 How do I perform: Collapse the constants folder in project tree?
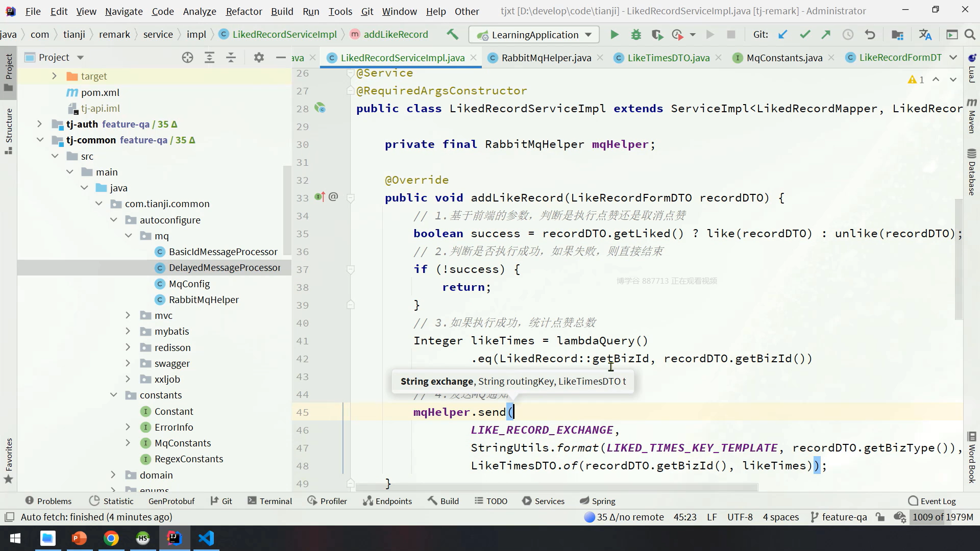point(113,395)
